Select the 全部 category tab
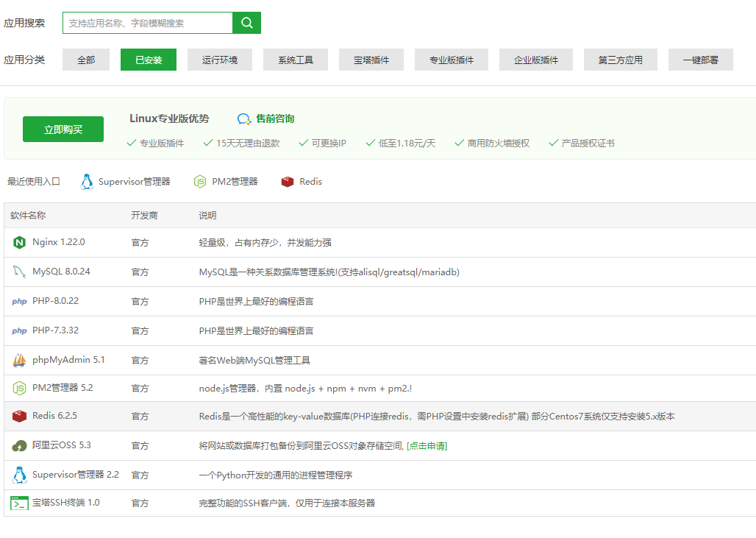 coord(86,60)
